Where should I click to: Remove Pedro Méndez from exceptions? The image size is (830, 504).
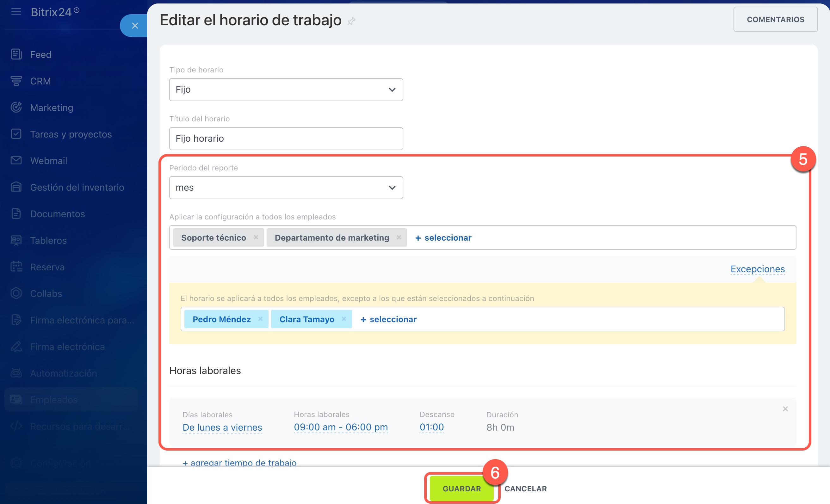click(260, 319)
